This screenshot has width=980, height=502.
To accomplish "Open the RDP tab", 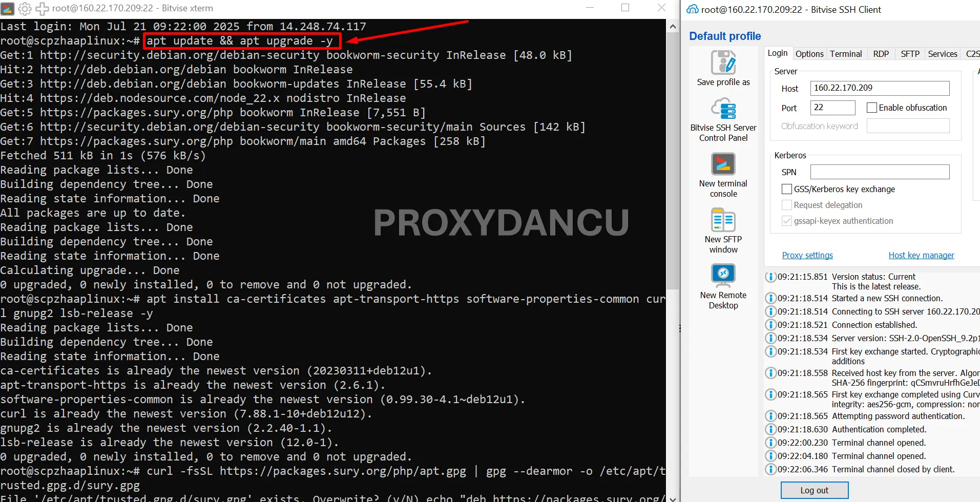I will tap(881, 54).
